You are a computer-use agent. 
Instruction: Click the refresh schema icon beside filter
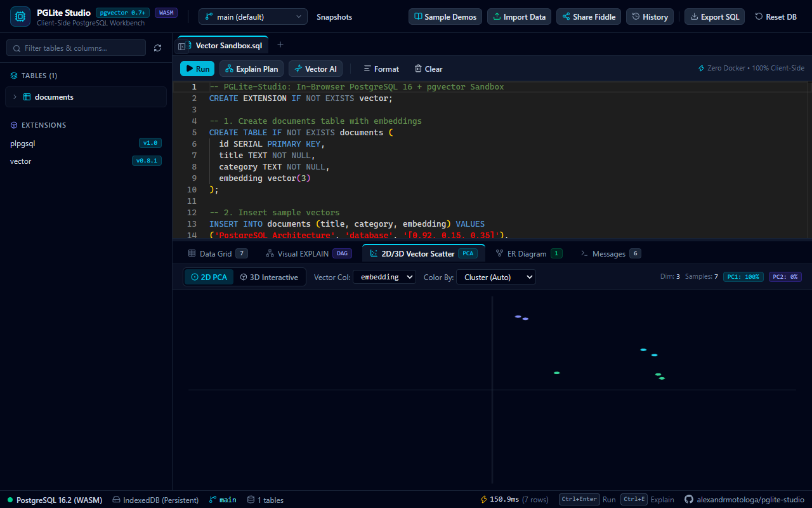158,48
